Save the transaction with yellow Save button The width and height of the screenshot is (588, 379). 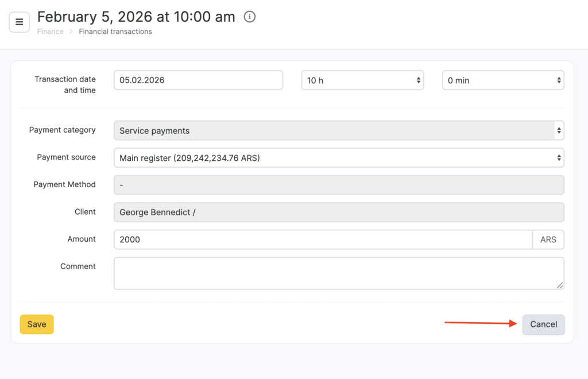click(x=37, y=324)
